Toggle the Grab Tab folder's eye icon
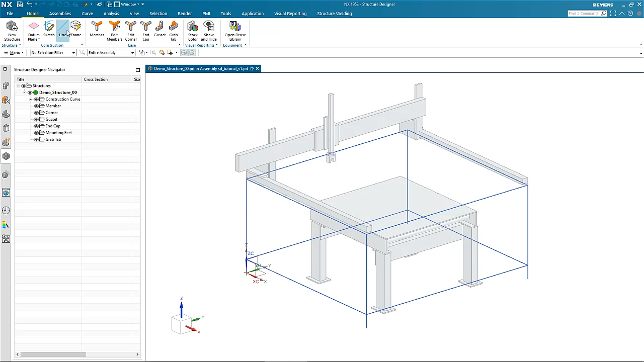Image resolution: width=644 pixels, height=362 pixels. click(36, 139)
